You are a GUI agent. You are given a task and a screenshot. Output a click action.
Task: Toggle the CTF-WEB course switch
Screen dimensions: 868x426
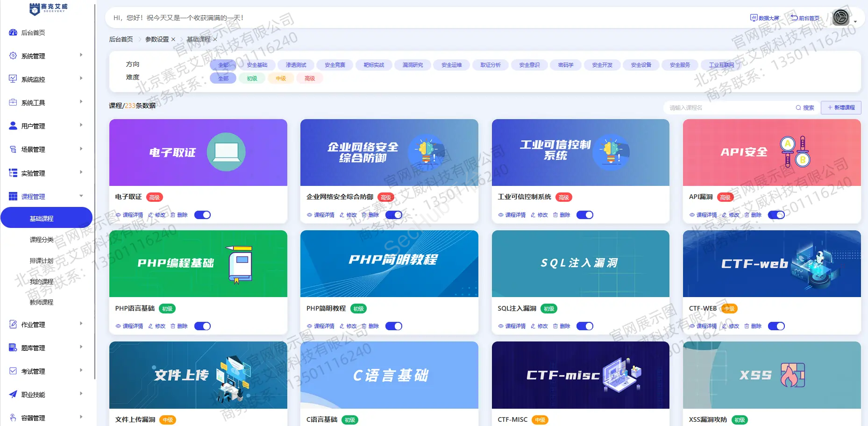pos(776,326)
